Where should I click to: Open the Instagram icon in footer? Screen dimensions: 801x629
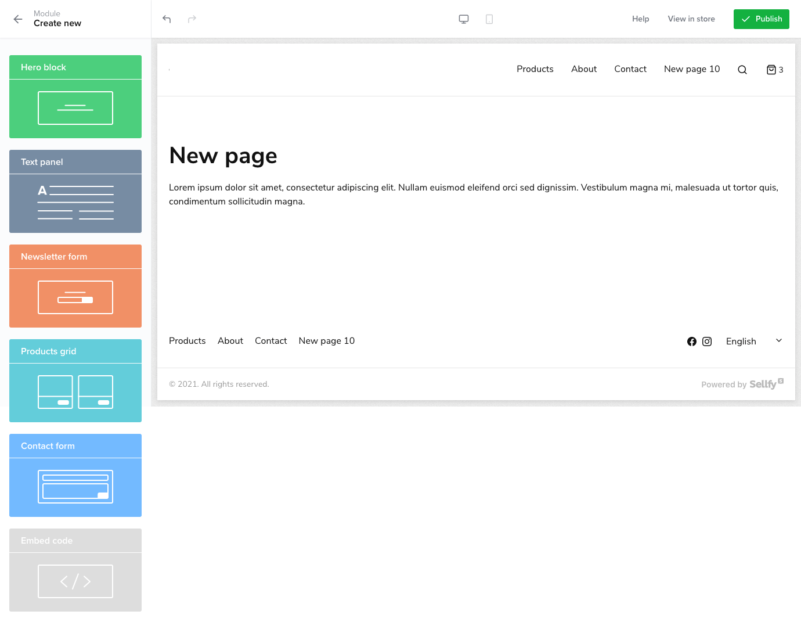tap(706, 341)
